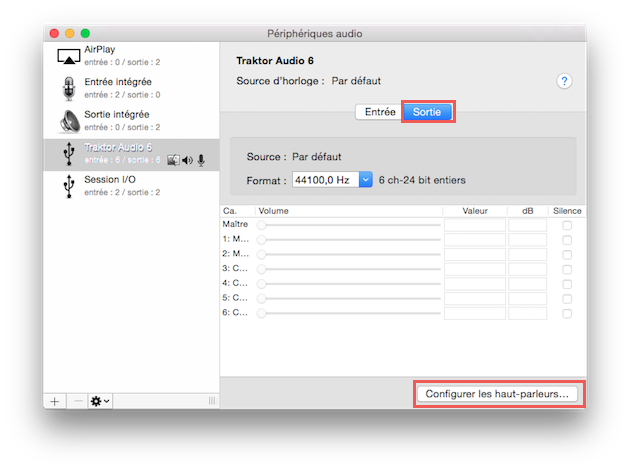Screen dimensions: 630x471
Task: Close the Périphériques audio window
Action: click(x=54, y=33)
